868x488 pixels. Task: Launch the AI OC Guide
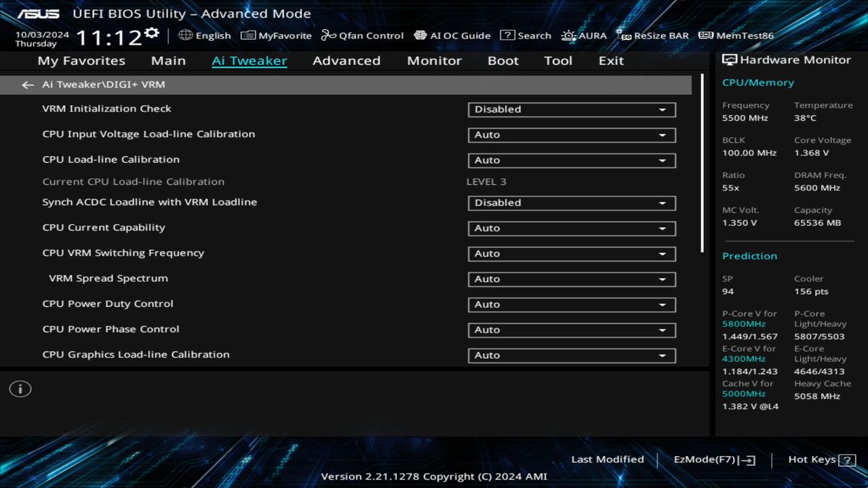(452, 35)
